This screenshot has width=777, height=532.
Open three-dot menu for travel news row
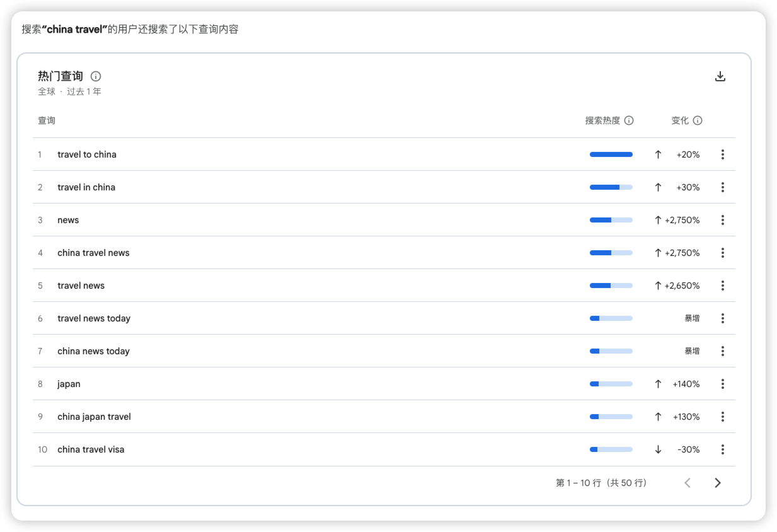point(723,286)
